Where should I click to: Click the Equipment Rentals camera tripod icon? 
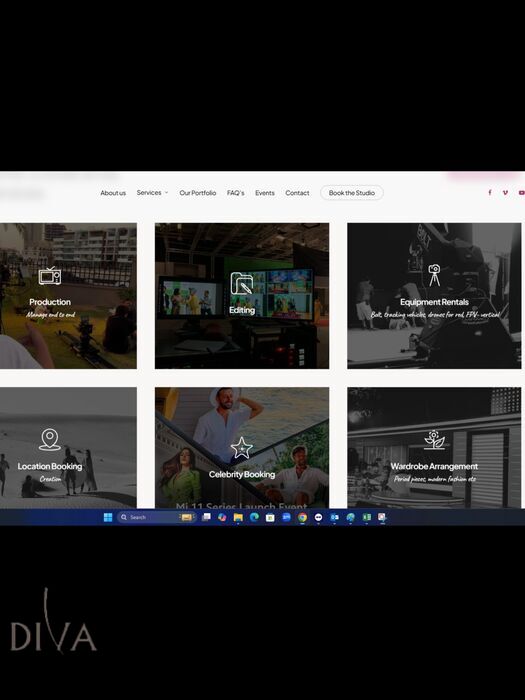click(x=434, y=275)
